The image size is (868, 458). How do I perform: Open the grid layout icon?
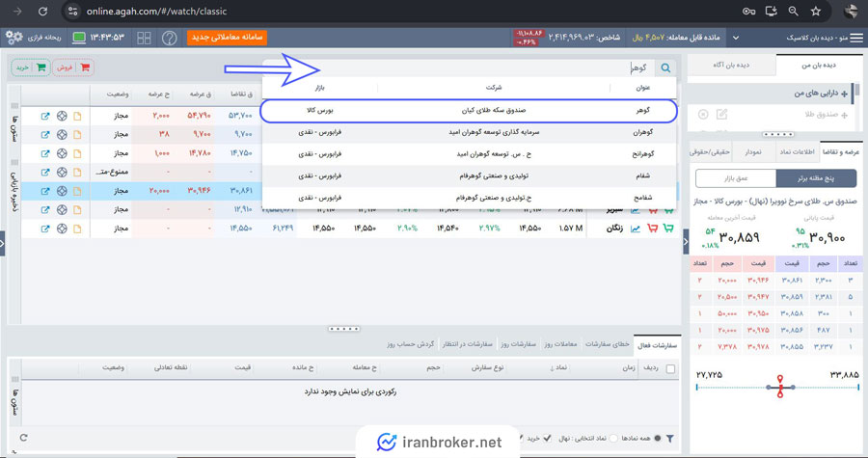[x=144, y=38]
